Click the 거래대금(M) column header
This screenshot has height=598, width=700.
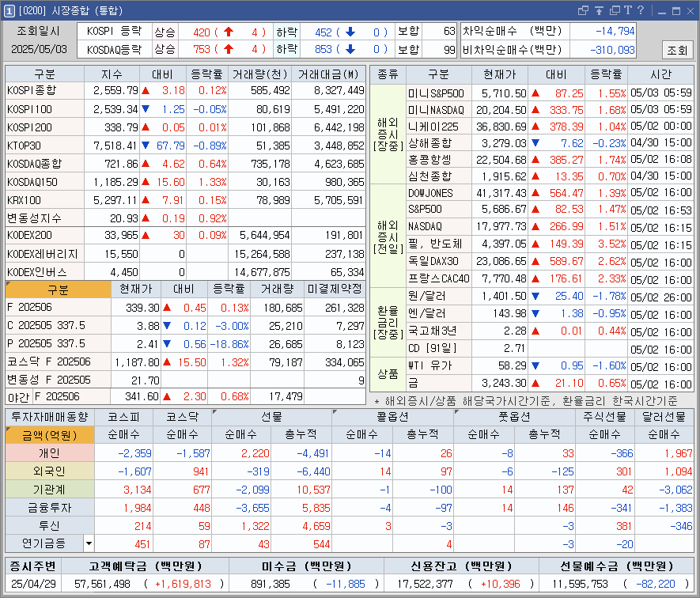[328, 74]
